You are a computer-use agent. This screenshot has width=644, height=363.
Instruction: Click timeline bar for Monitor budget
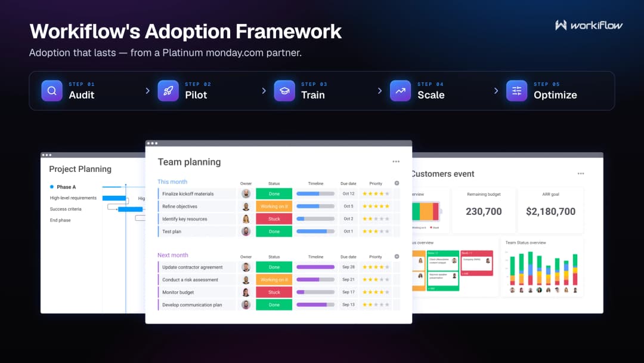[x=315, y=293]
